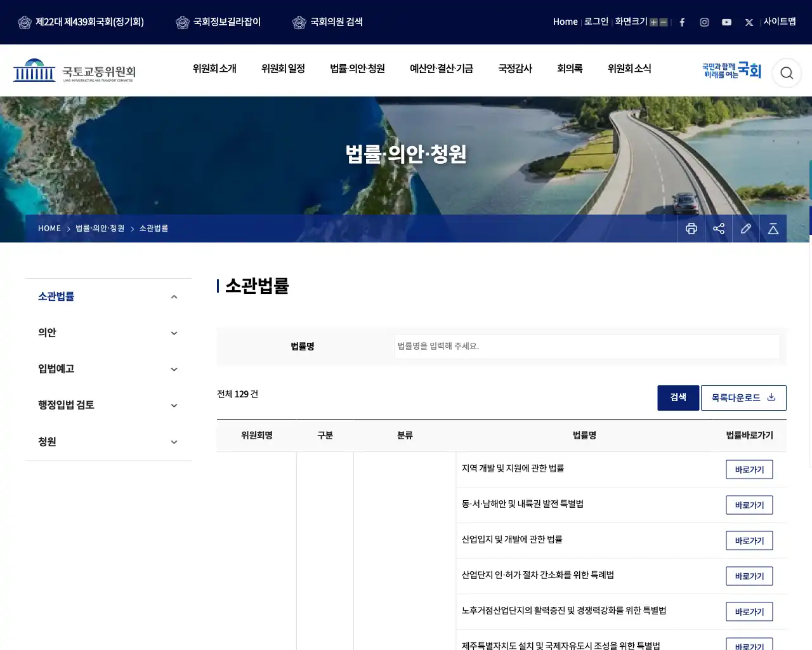Viewport: 812px width, 650px height.
Task: Click the 위원회명 column header
Action: pos(257,435)
